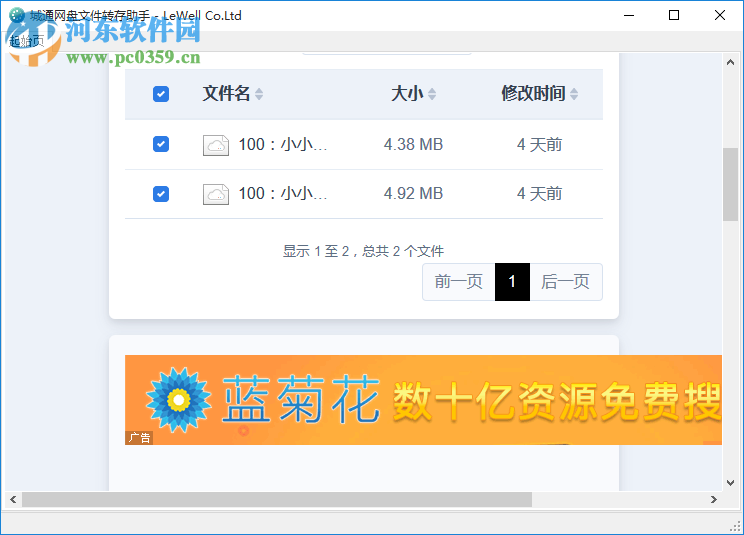Click the 4.38 MB size cell

[x=413, y=144]
